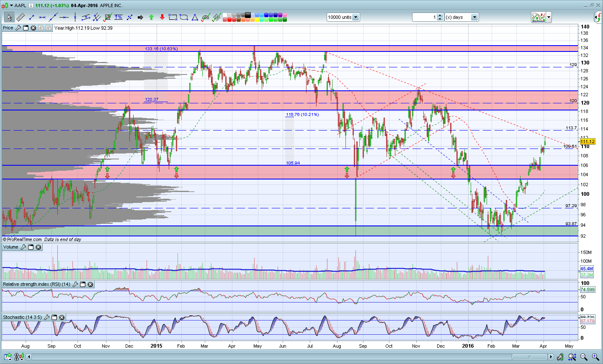Choose the black color swatch
This screenshot has height=364, width=603.
click(248, 15)
